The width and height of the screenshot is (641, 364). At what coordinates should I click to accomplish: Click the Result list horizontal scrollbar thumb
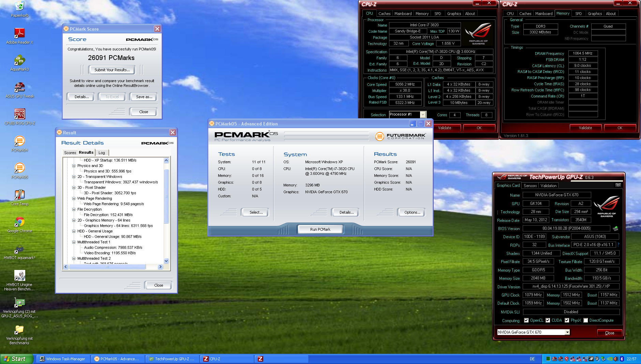(x=107, y=267)
